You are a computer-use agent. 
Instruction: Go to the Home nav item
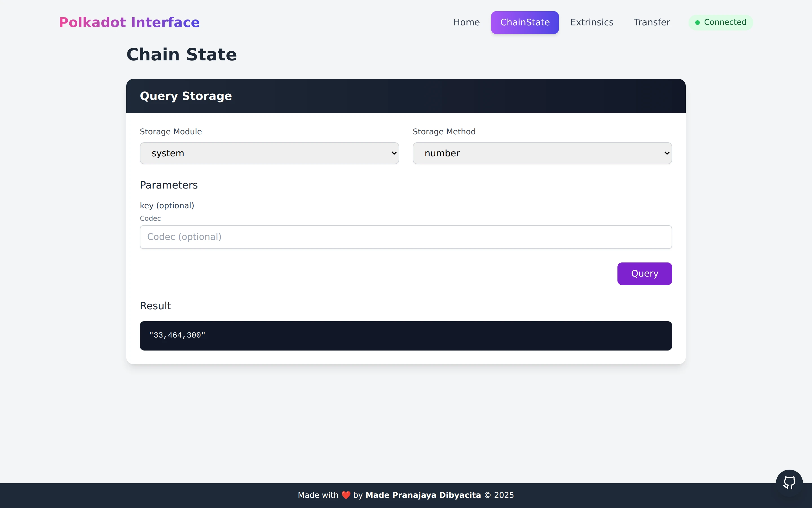click(x=466, y=22)
